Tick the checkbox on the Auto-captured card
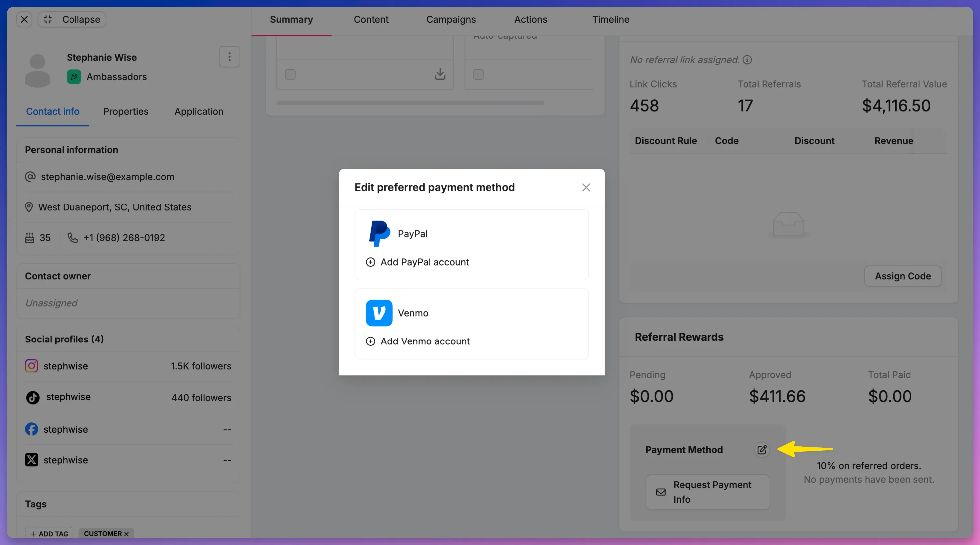980x545 pixels. [478, 74]
